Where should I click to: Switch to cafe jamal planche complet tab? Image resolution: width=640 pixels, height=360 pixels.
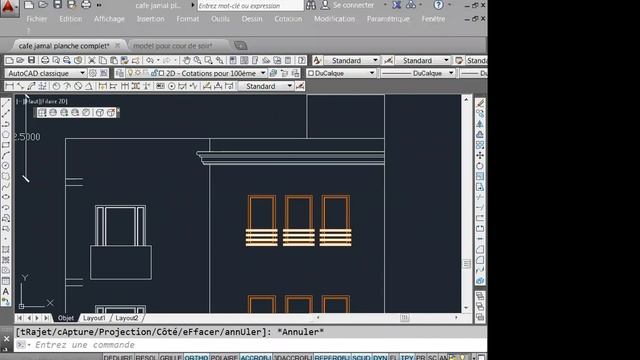coord(64,46)
